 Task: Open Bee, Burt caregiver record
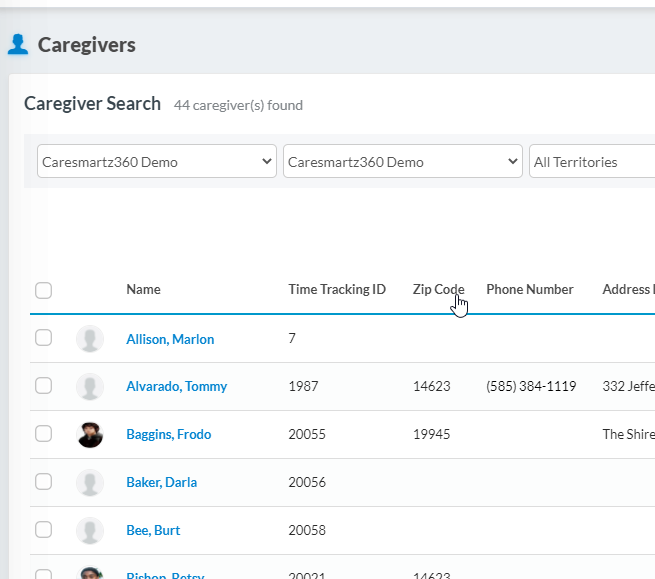tap(153, 531)
